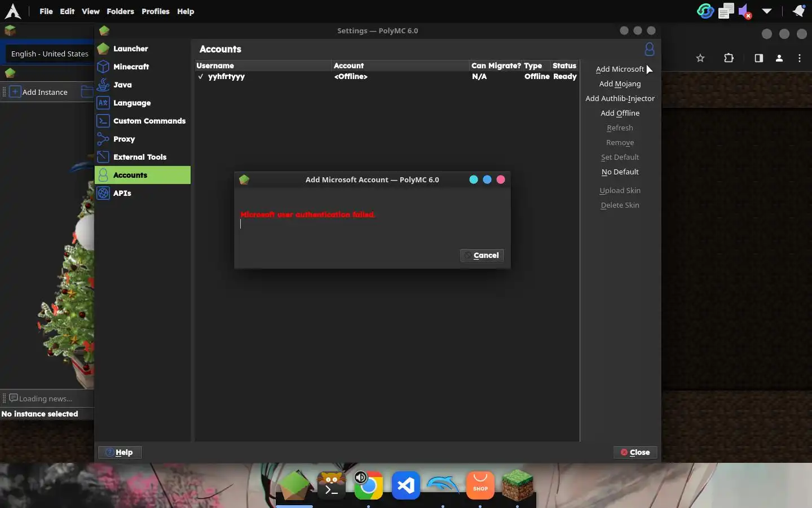Click the Refresh account button

(x=620, y=128)
